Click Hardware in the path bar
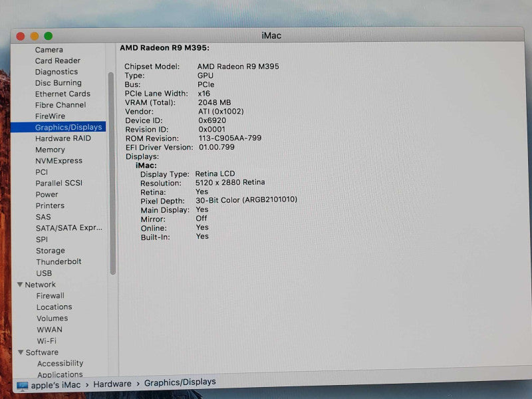This screenshot has height=399, width=532. 112,384
